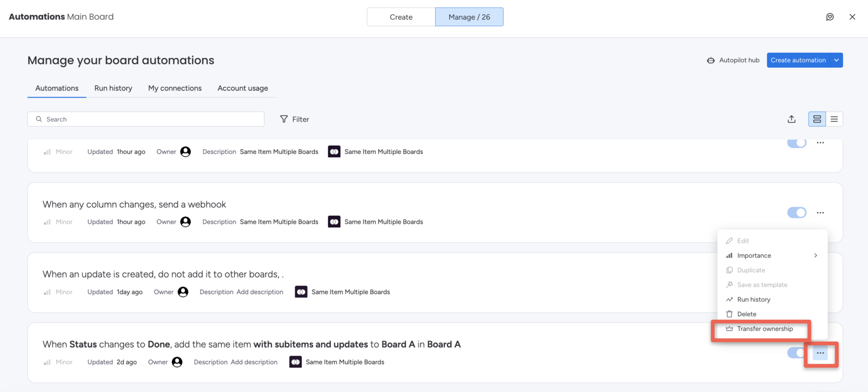
Task: Click owner avatar on Status Done automation
Action: (x=177, y=362)
